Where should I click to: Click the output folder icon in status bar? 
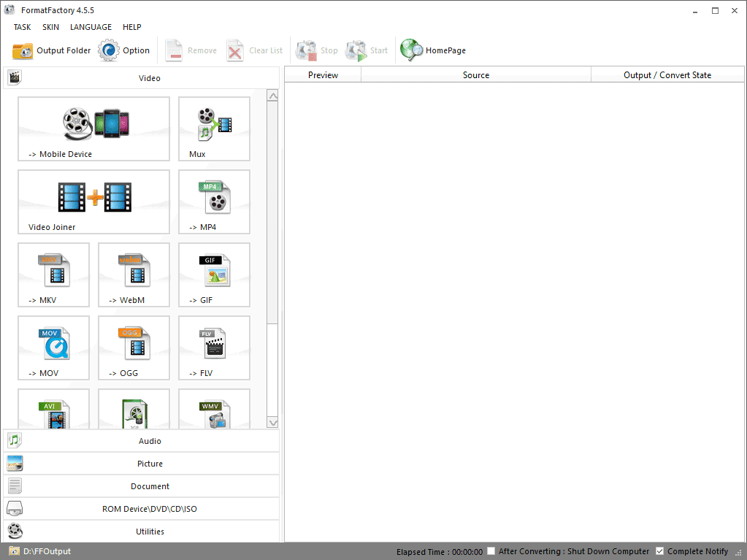pos(15,551)
